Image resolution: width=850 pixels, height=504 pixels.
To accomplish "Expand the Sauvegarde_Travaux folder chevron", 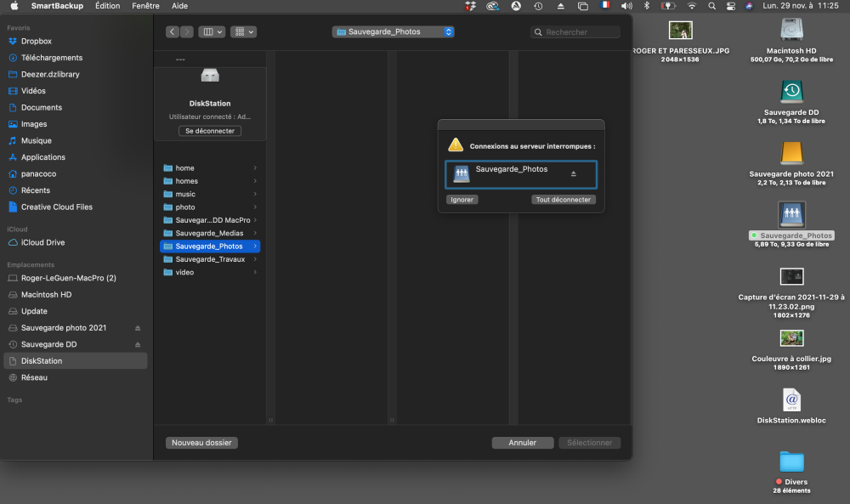I will pyautogui.click(x=255, y=259).
